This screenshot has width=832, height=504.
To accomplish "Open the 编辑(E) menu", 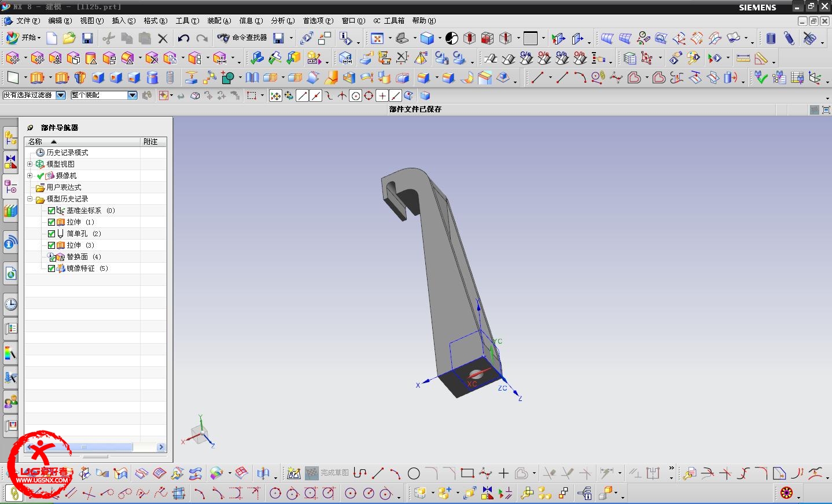I will (x=60, y=21).
